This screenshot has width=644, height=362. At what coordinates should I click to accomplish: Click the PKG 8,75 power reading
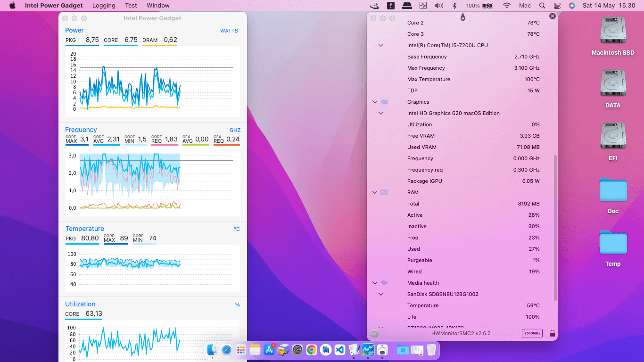[x=82, y=40]
